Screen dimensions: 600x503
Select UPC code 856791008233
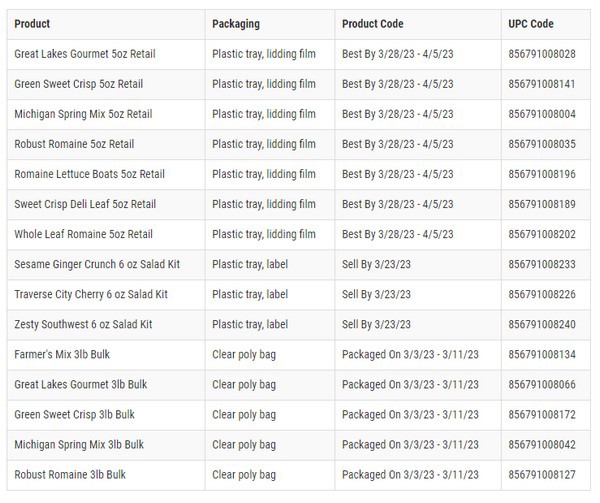coord(542,264)
